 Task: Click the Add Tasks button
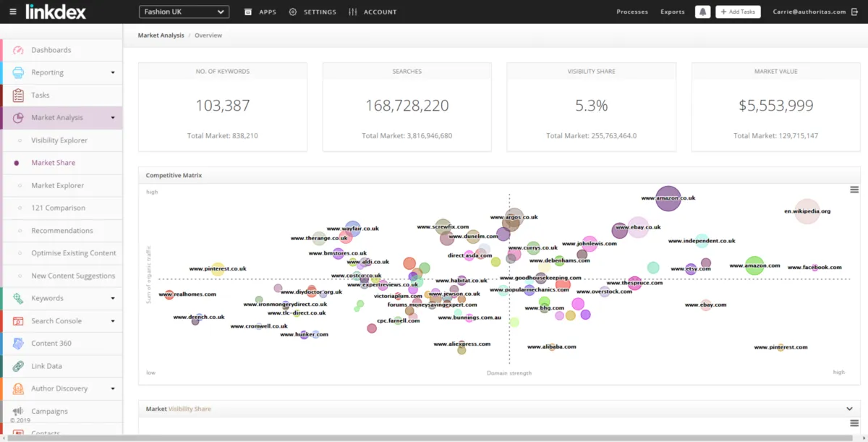pyautogui.click(x=738, y=12)
